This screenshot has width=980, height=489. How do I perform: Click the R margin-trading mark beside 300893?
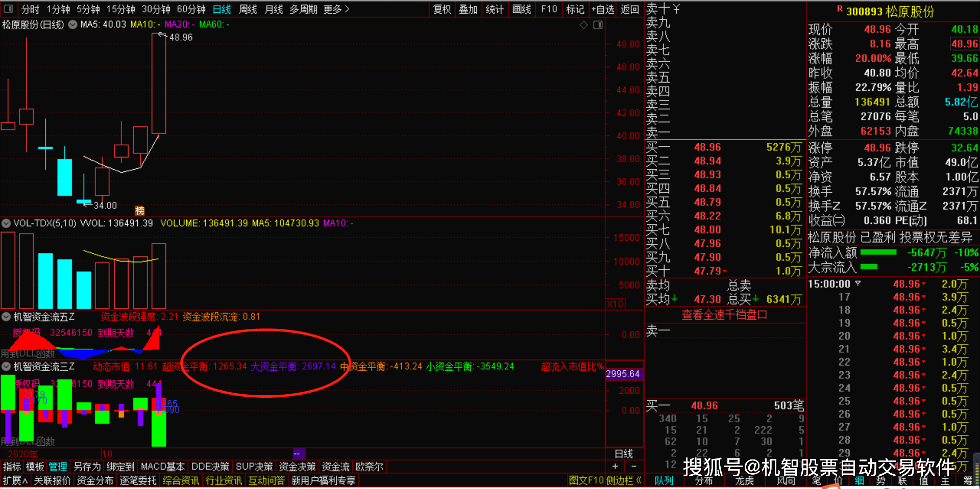pos(840,9)
